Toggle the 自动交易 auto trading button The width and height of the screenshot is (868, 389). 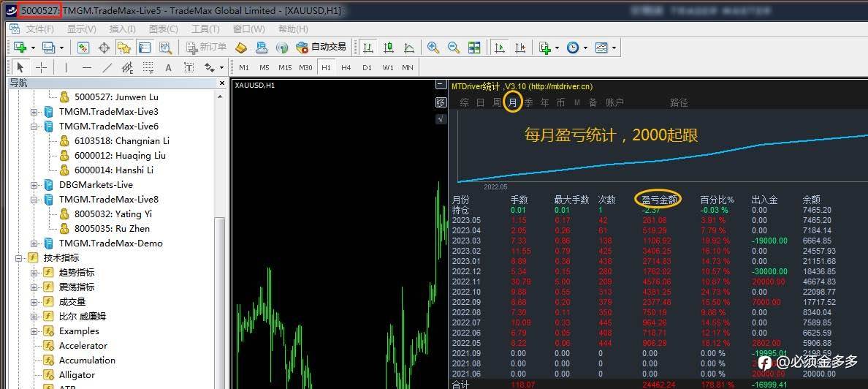(x=321, y=48)
